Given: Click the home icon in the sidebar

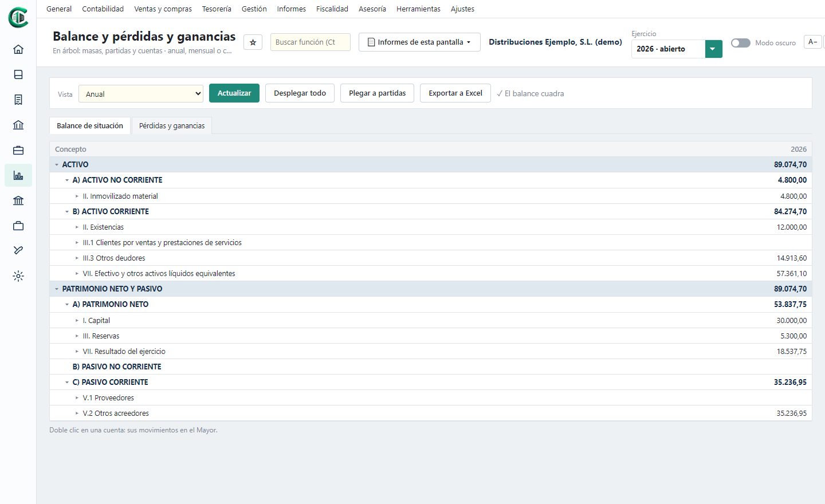Looking at the screenshot, I should (x=18, y=49).
